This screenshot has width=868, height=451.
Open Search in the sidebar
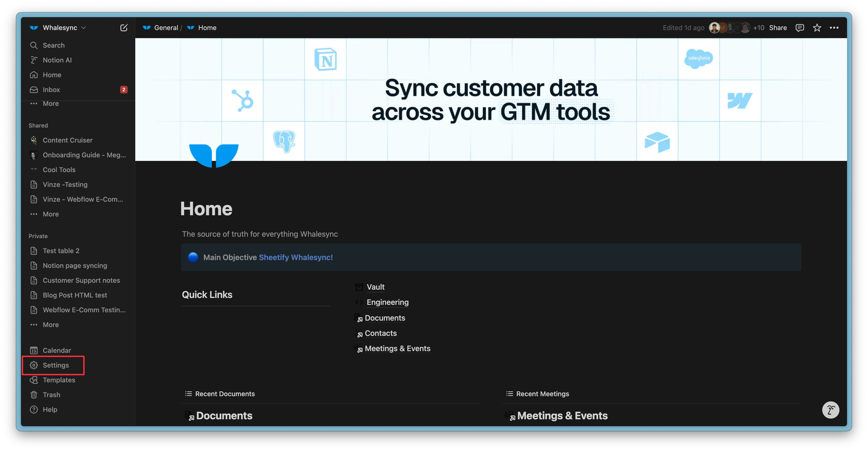pos(54,45)
